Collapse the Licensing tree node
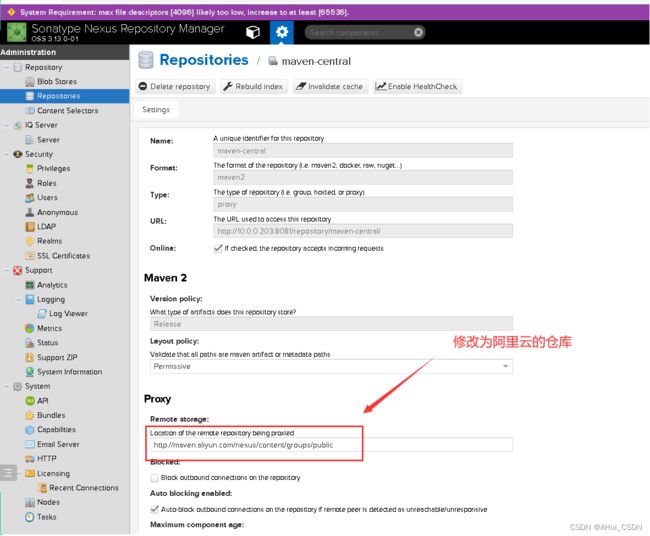This screenshot has width=650, height=536. [19, 473]
